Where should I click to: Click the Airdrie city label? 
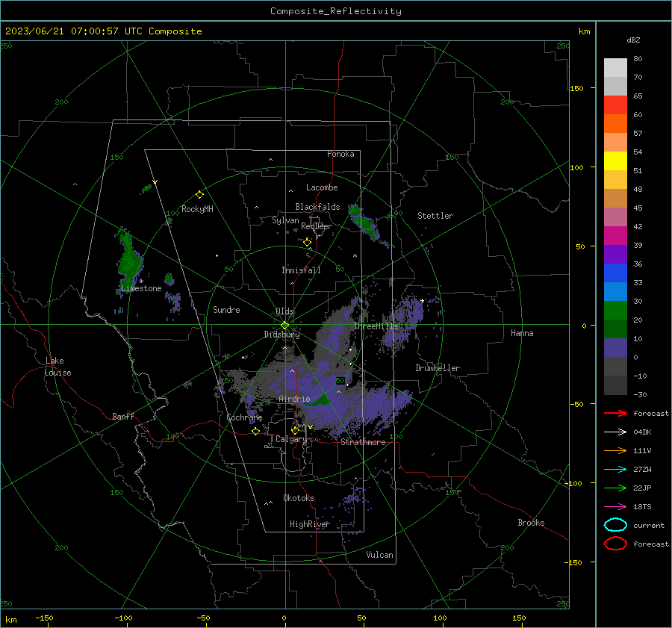pyautogui.click(x=294, y=399)
